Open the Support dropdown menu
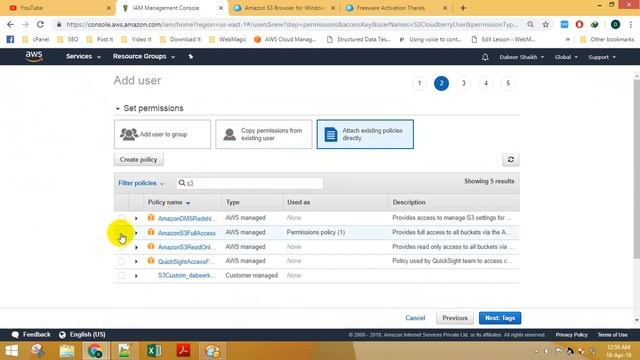Screen dimensions: 640x360 602,57
